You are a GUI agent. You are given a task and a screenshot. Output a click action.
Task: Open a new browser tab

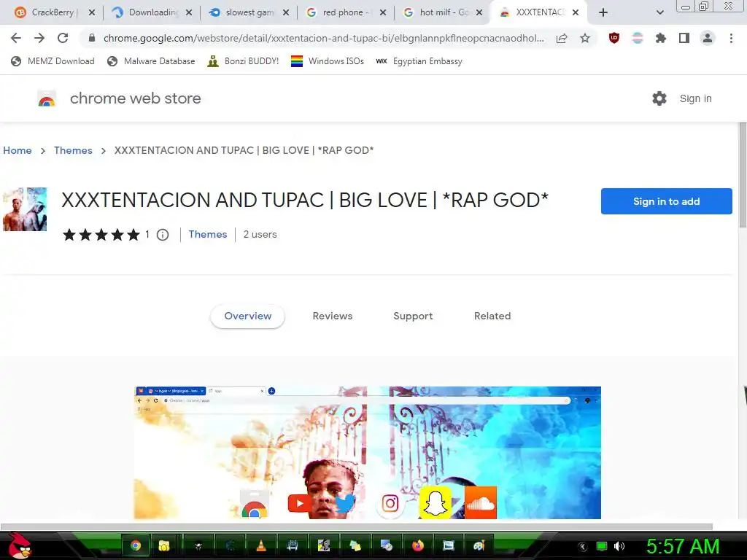click(603, 13)
